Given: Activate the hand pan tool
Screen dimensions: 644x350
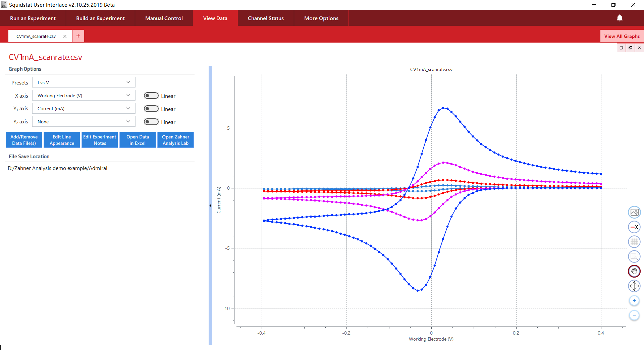Looking at the screenshot, I should [634, 271].
